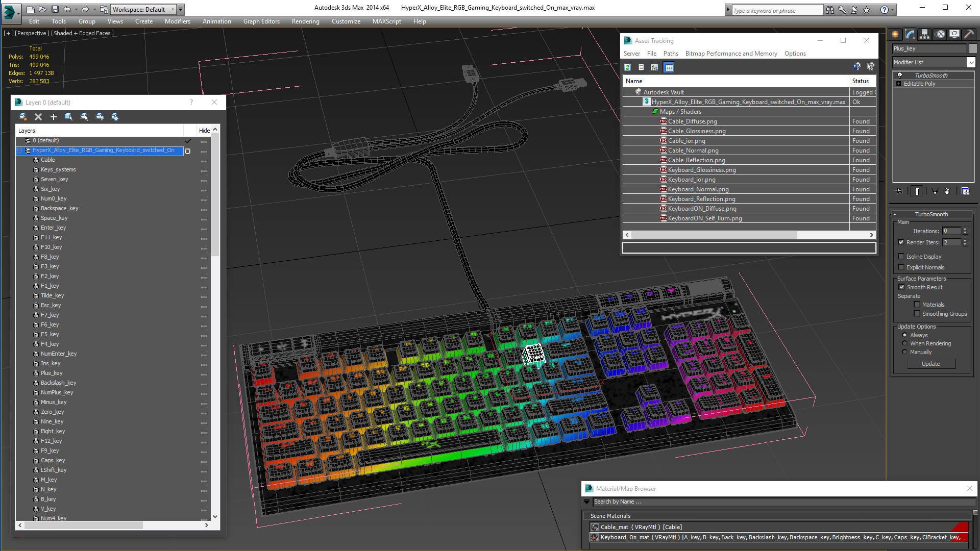Toggle Show End Result icon in modifier stack
Viewport: 980px width, 551px height.
tap(917, 191)
